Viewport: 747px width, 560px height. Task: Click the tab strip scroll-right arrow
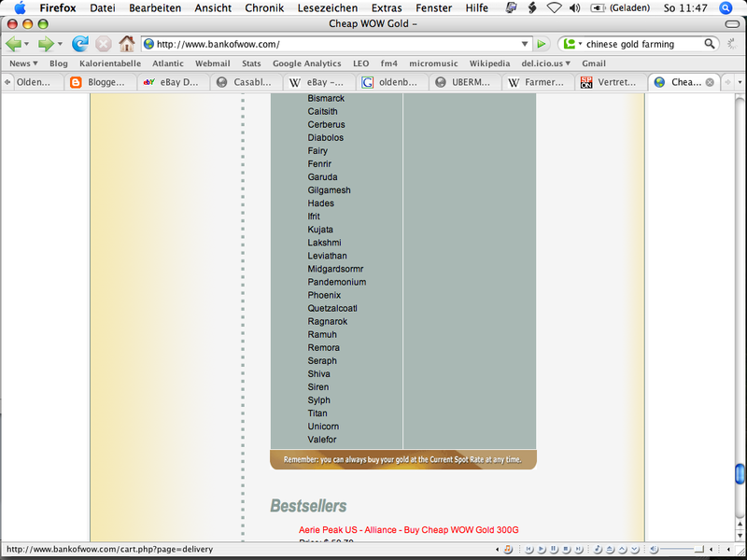click(728, 82)
